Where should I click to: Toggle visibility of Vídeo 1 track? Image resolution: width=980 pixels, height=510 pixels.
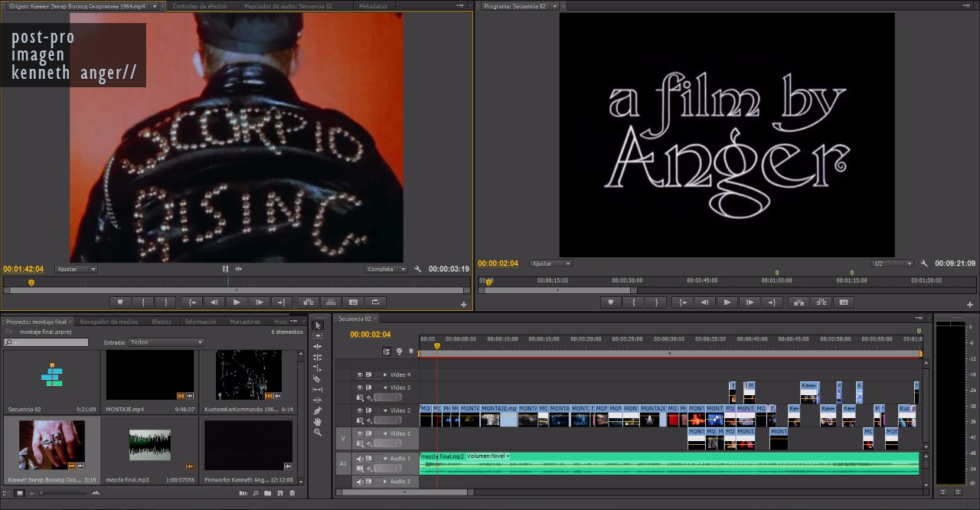(359, 433)
